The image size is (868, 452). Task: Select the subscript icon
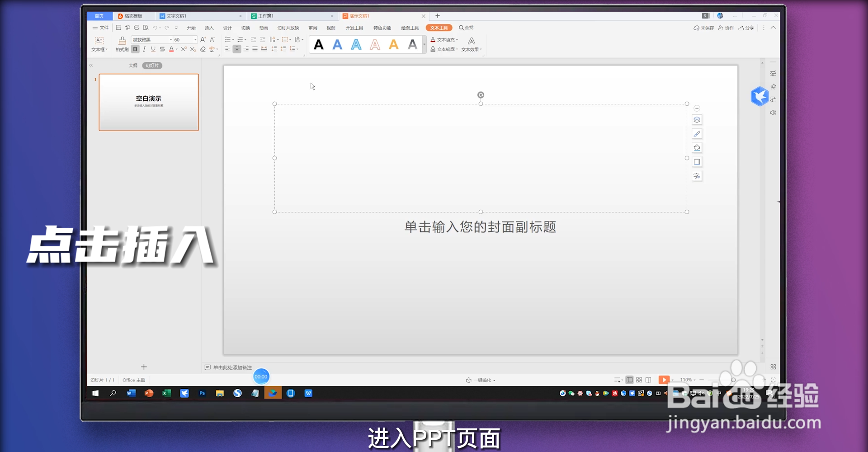193,49
